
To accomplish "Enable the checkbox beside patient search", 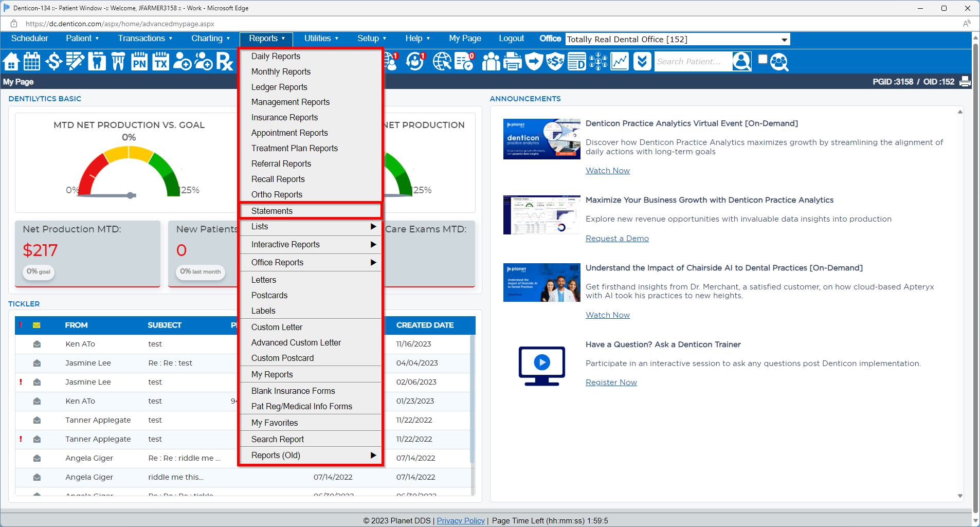I will click(763, 58).
